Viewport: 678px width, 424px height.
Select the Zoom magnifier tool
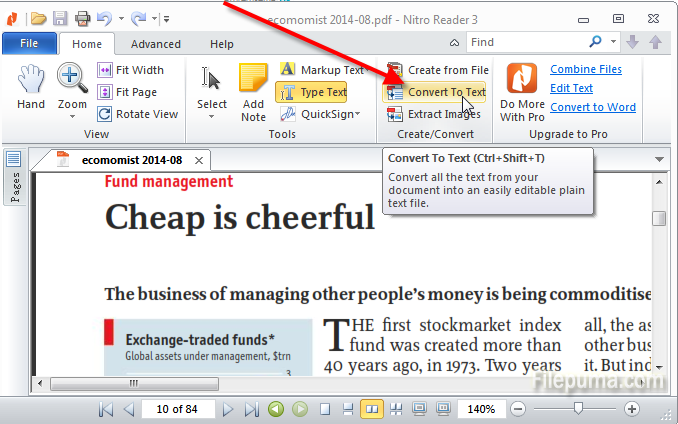click(72, 86)
